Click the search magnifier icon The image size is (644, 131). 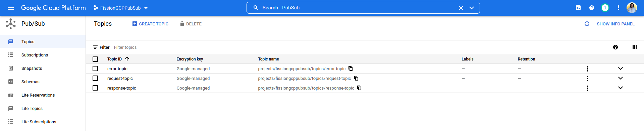(x=256, y=8)
